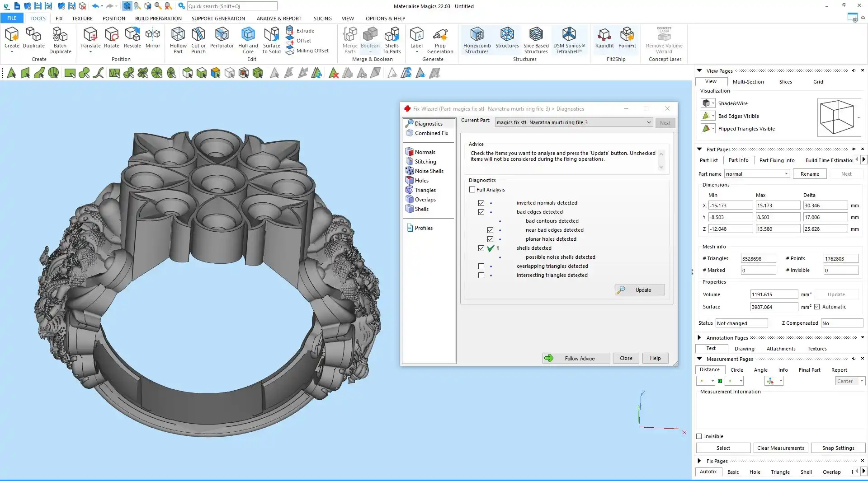The image size is (868, 481).
Task: Open the Part name dropdown
Action: pos(786,174)
